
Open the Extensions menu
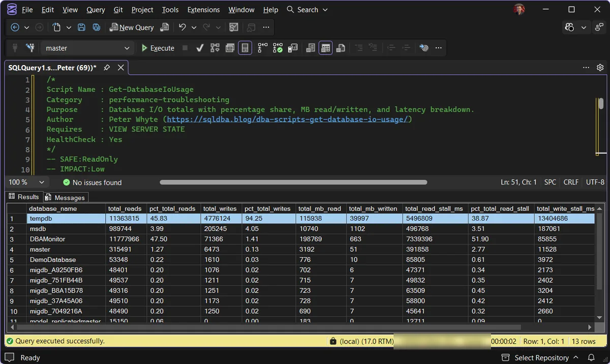[x=203, y=10]
